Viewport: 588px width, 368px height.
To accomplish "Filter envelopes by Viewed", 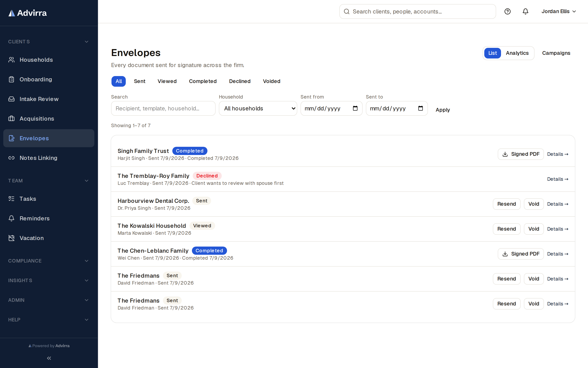I will (x=167, y=81).
